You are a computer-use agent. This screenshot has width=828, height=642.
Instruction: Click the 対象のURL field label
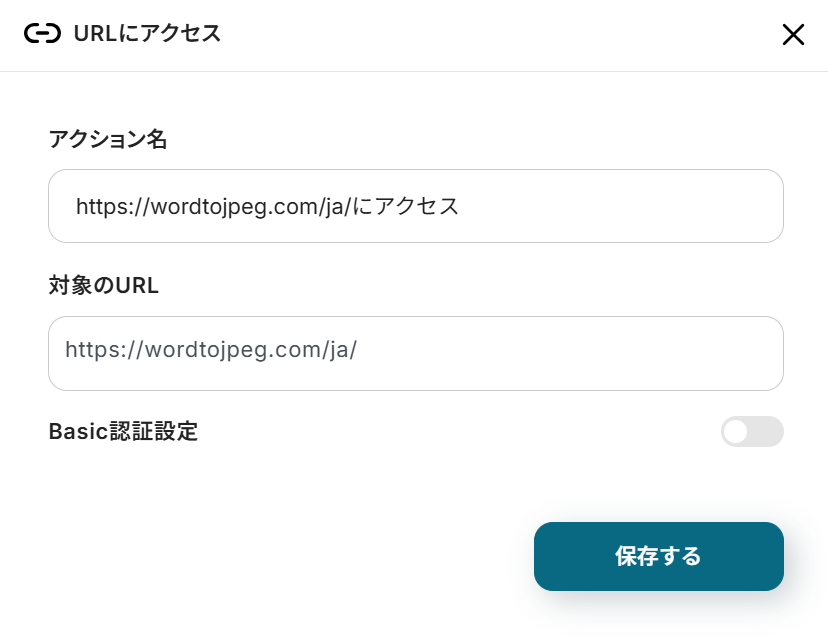(104, 286)
